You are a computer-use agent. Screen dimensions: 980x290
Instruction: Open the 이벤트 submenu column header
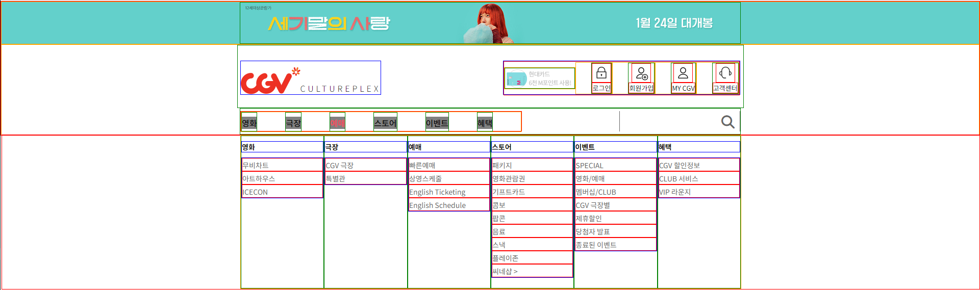(x=616, y=147)
